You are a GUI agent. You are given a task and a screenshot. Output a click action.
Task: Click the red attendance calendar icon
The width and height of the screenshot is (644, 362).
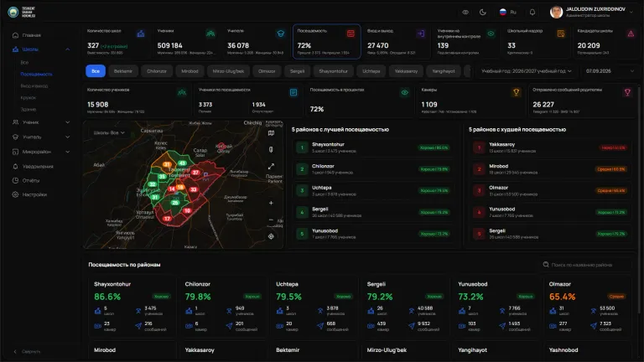click(351, 34)
